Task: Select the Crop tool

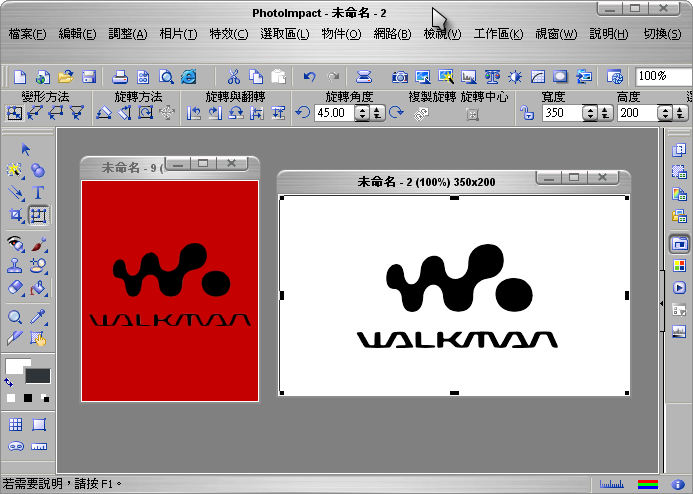Action: coord(16,215)
